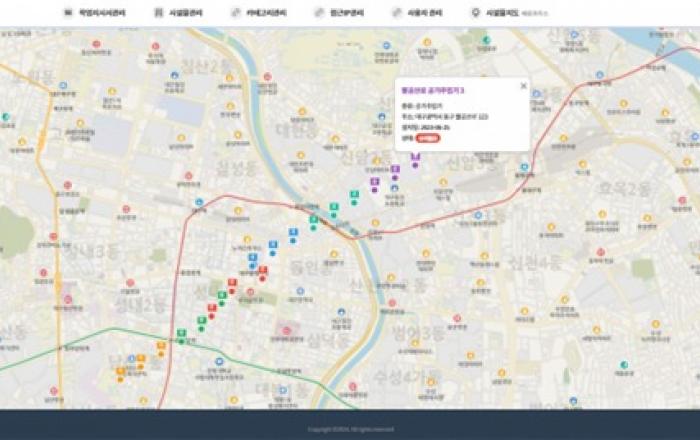This screenshot has height=440, width=700.
Task: Click the leftmost purple facility marker
Action: click(374, 183)
